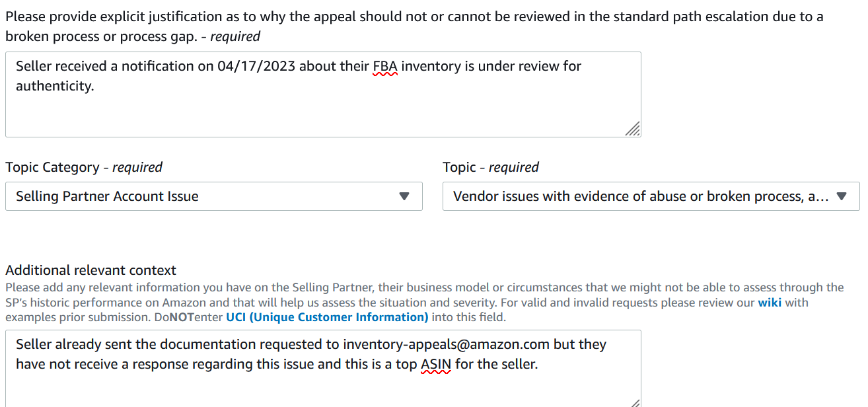Click the inventory-appeals@amazon.com email text

(447, 344)
